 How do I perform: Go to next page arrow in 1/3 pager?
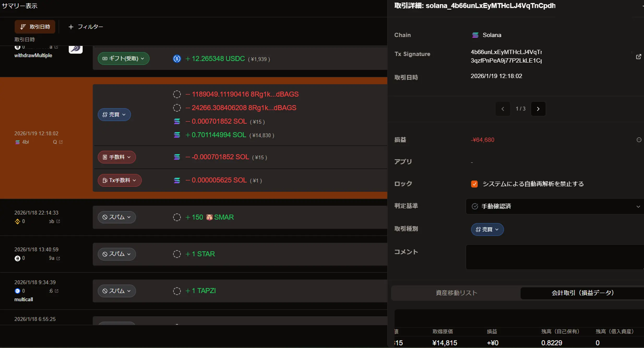[x=538, y=109]
